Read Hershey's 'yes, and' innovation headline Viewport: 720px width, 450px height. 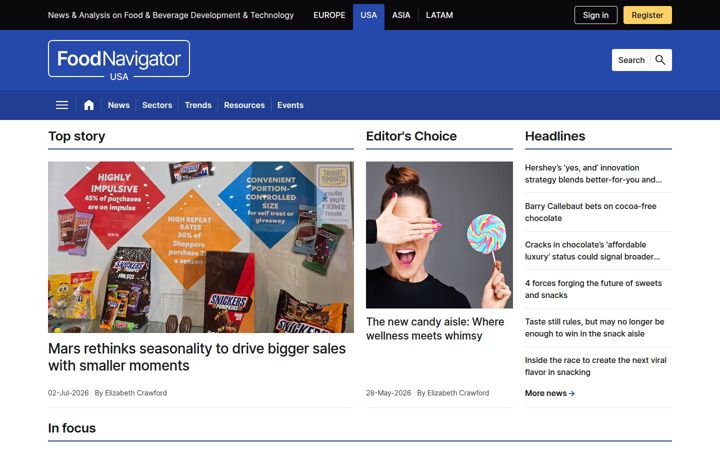593,174
